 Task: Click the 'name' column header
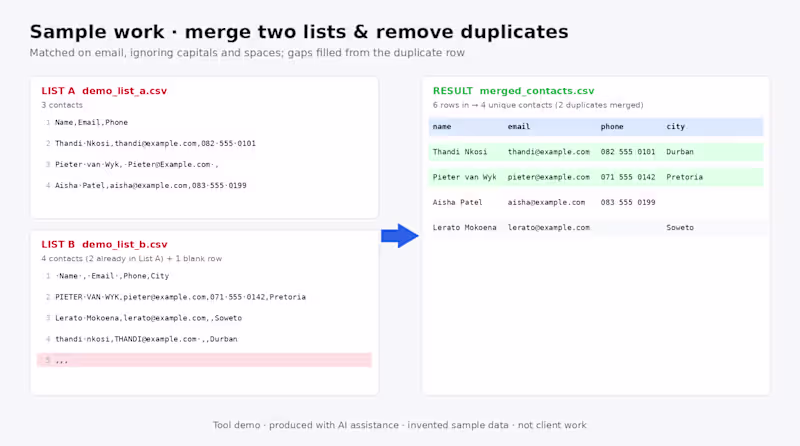pyautogui.click(x=442, y=127)
